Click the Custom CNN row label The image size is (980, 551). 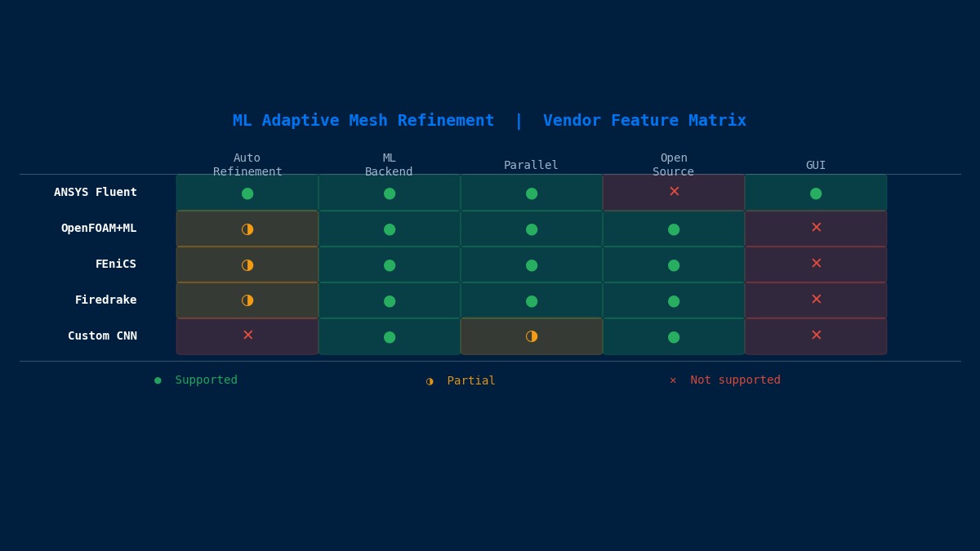point(103,335)
